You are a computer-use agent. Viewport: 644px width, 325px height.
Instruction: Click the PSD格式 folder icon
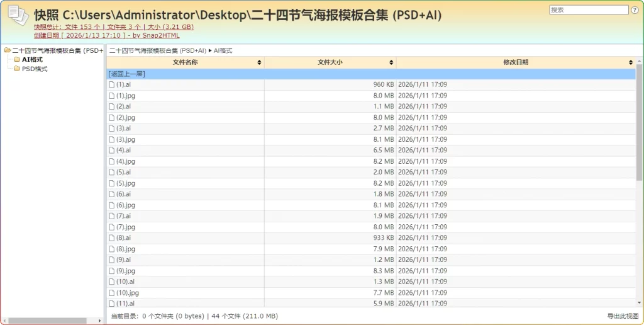[17, 69]
